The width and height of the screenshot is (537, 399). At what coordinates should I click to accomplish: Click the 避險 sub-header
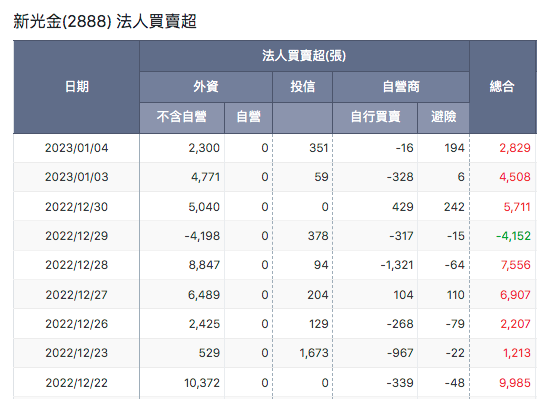point(444,117)
